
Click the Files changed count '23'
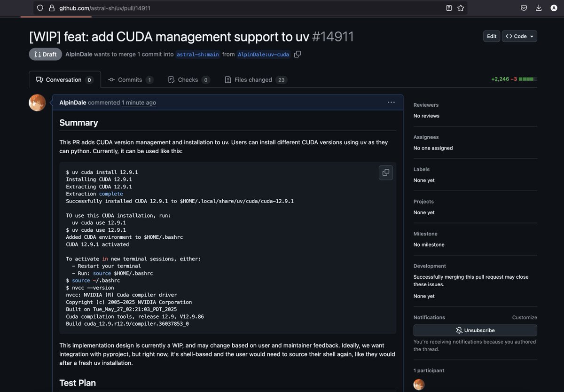pyautogui.click(x=282, y=80)
